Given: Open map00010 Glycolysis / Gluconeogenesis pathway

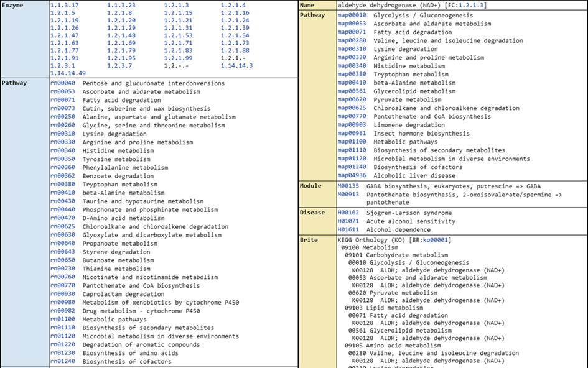Looking at the screenshot, I should click(x=352, y=15).
